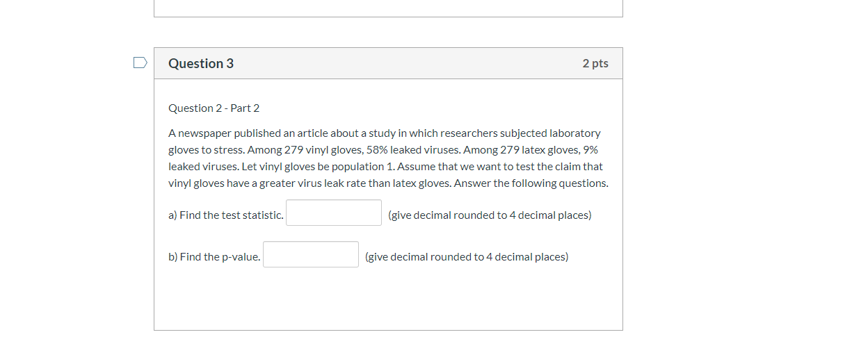Click the phrase "population 1"

(x=361, y=167)
